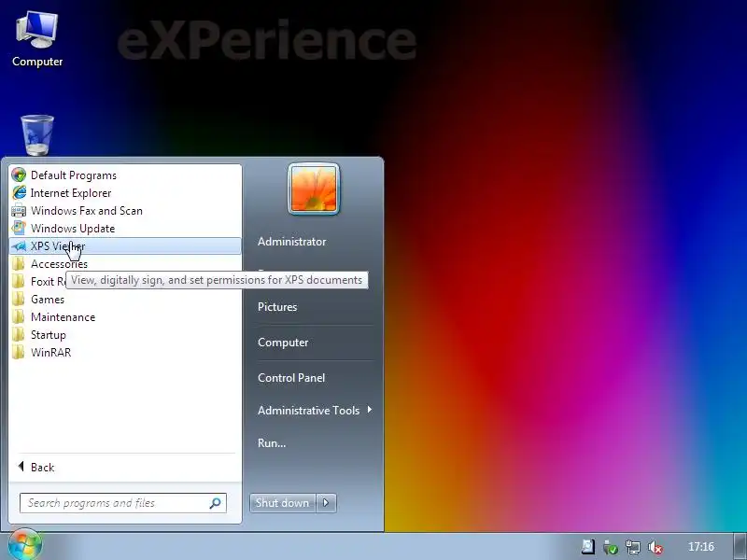The width and height of the screenshot is (747, 560).
Task: Select the Recycle Bin desktop icon
Action: pyautogui.click(x=37, y=135)
